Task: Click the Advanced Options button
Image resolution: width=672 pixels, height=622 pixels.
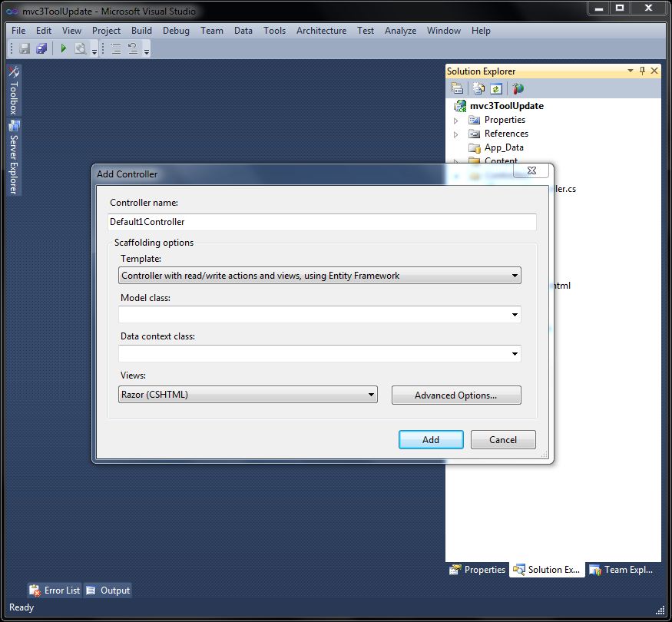Action: [456, 395]
